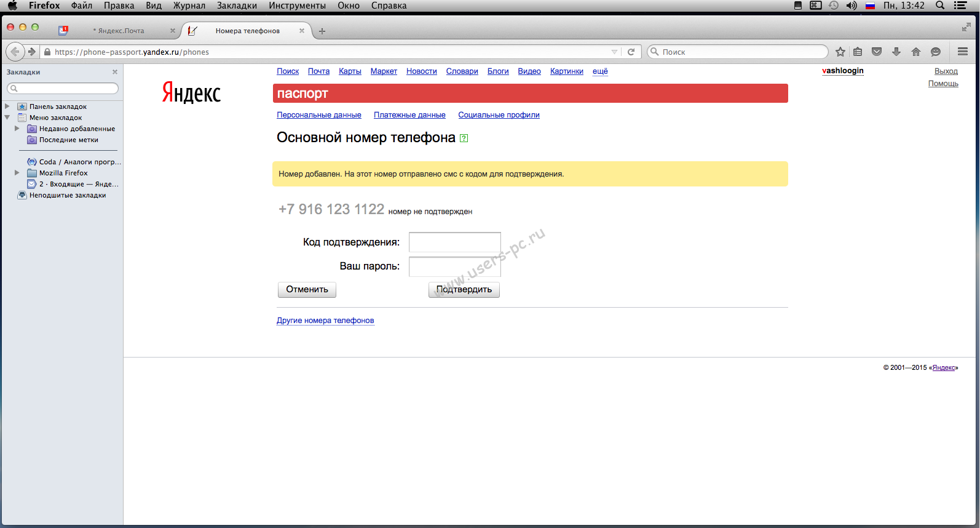Collapse the Меню закладок folder
This screenshot has height=528, width=980.
[x=7, y=118]
